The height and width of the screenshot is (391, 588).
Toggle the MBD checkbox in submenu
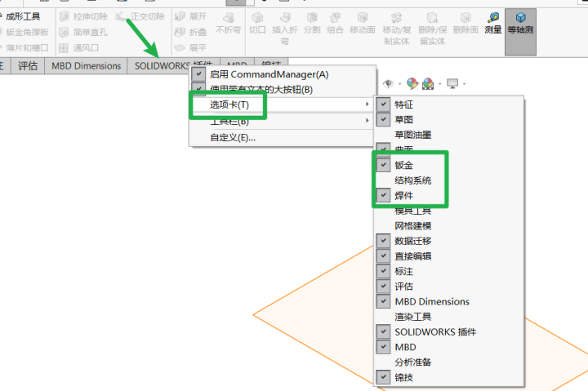(383, 347)
